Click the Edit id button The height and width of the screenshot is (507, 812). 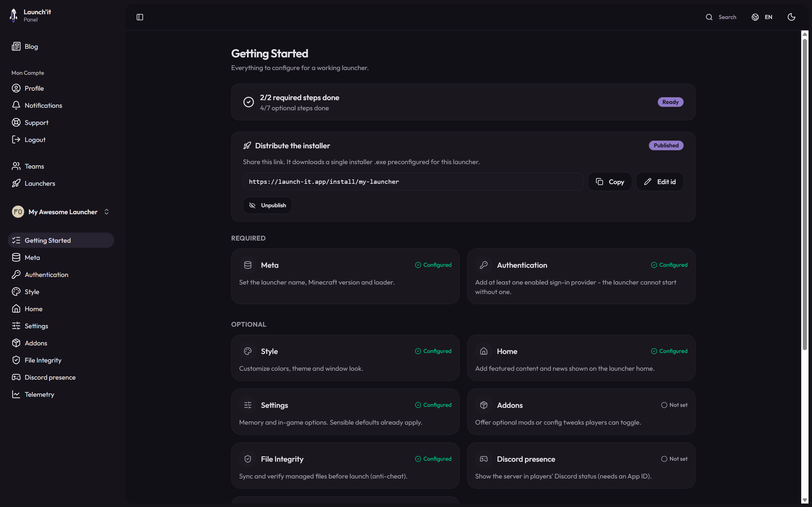coord(660,182)
